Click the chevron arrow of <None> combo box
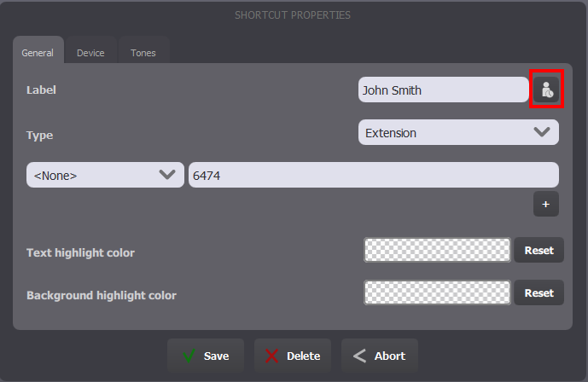Viewport: 588px width, 382px height. pyautogui.click(x=167, y=175)
